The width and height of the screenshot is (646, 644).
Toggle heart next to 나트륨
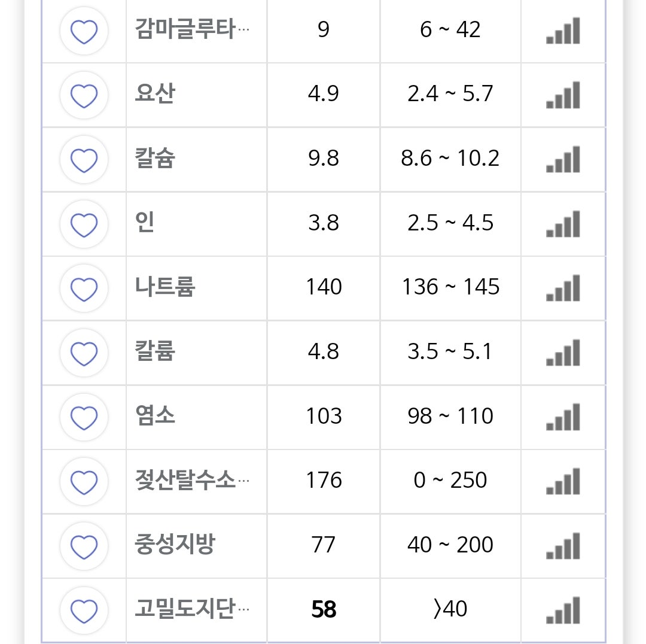coord(84,288)
